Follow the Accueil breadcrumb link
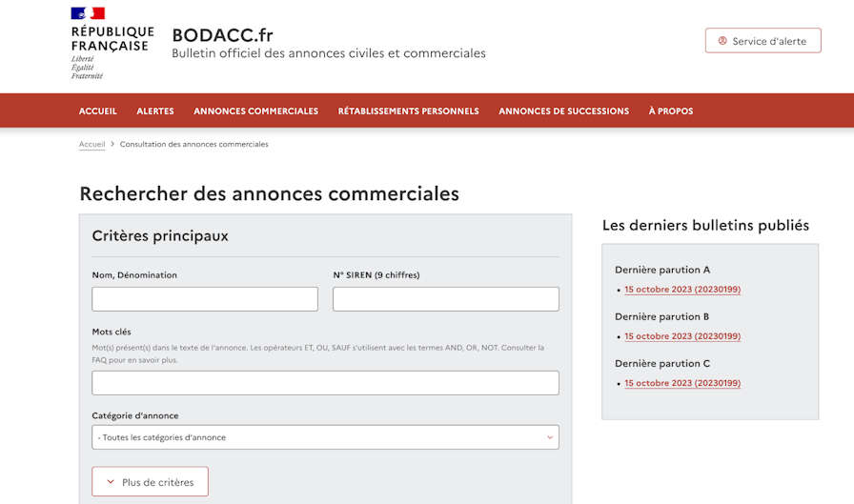The image size is (854, 504). [x=92, y=144]
